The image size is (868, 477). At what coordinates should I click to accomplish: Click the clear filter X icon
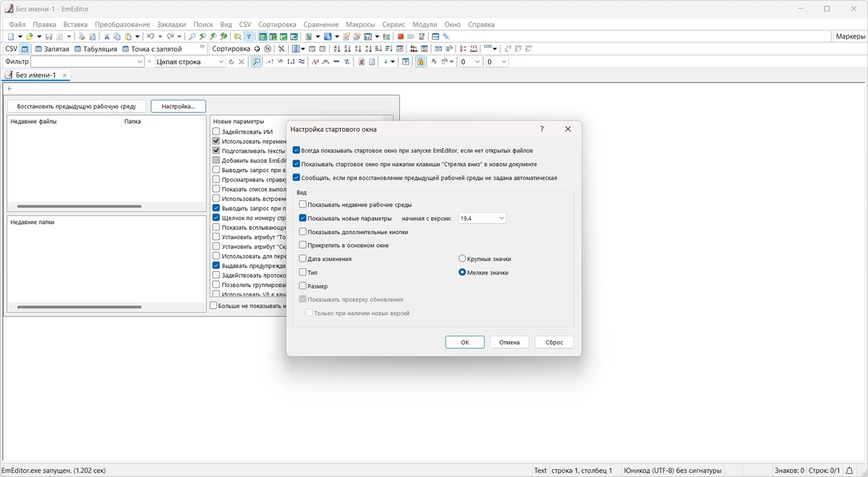click(x=242, y=61)
